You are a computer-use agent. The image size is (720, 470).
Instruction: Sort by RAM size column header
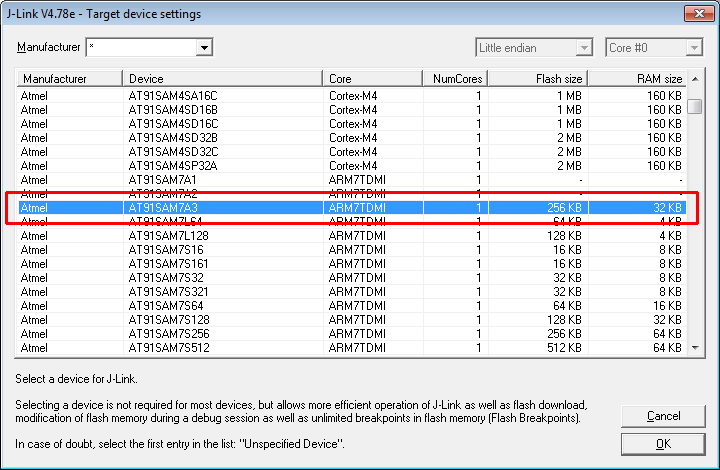(638, 78)
